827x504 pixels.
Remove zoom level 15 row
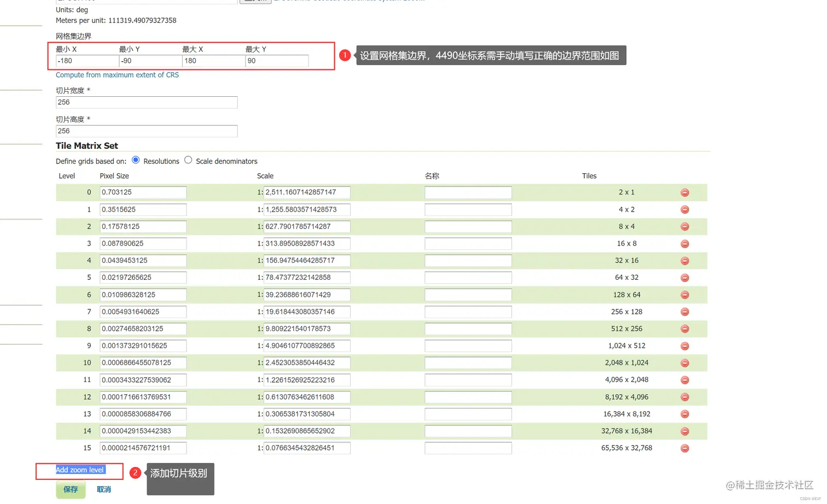[684, 448]
